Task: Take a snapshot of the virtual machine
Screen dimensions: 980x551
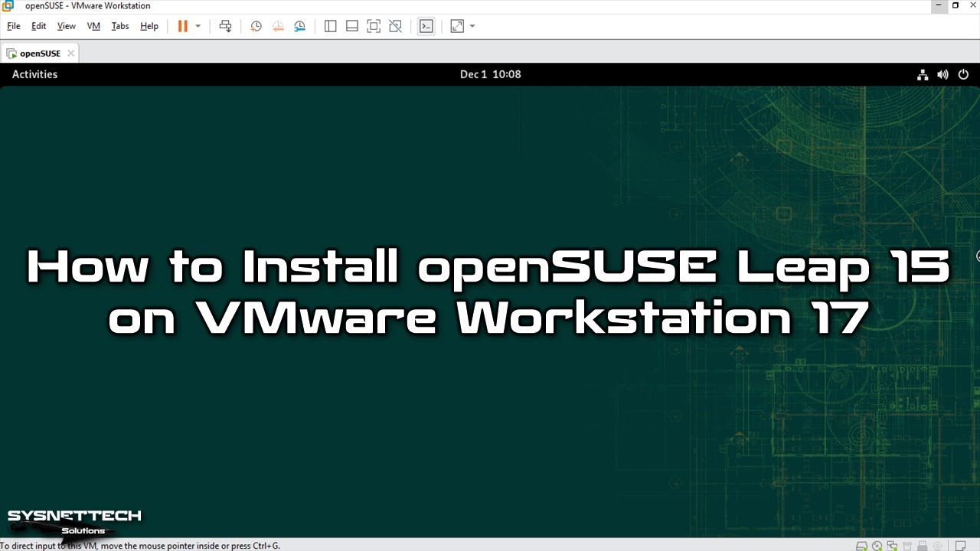Action: 256,26
